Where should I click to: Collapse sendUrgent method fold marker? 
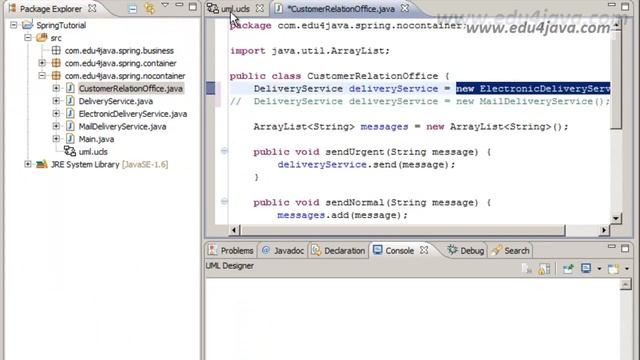pos(224,151)
